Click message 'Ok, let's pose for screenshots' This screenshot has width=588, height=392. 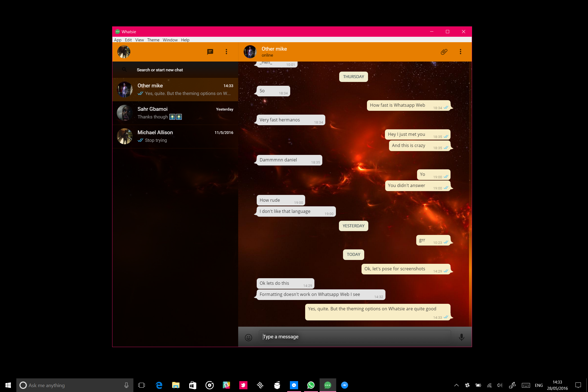click(x=406, y=269)
